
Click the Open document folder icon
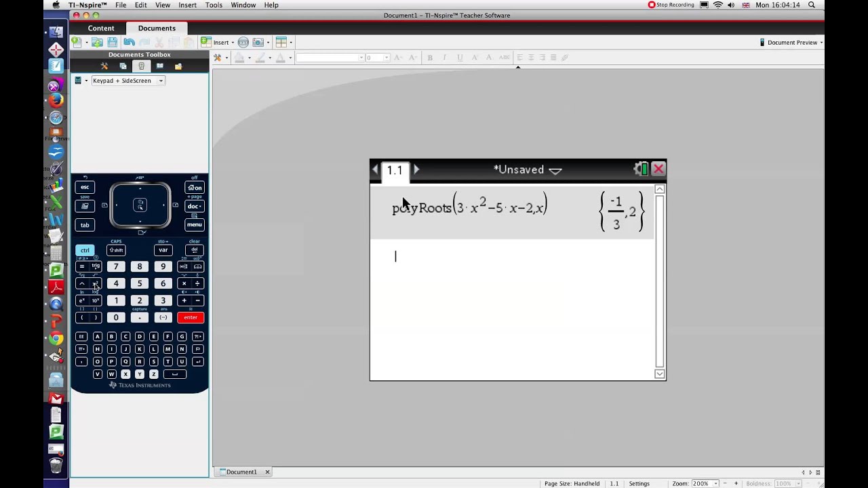(x=97, y=42)
